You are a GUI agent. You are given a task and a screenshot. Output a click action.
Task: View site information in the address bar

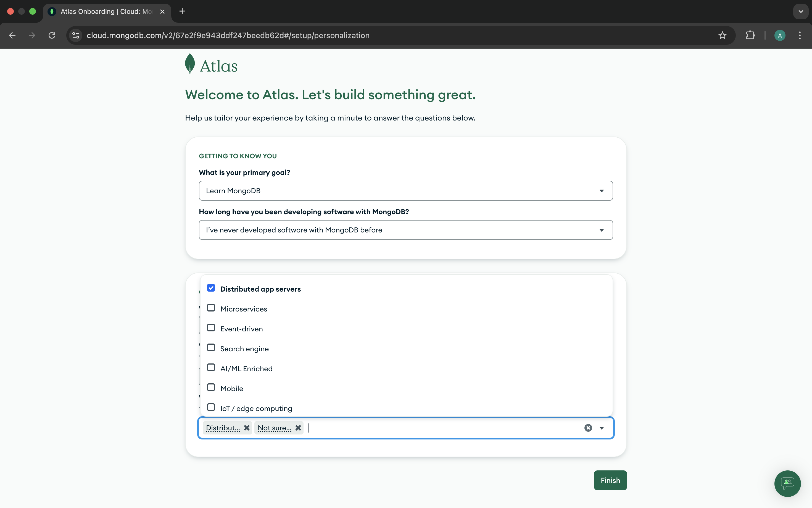(x=76, y=35)
